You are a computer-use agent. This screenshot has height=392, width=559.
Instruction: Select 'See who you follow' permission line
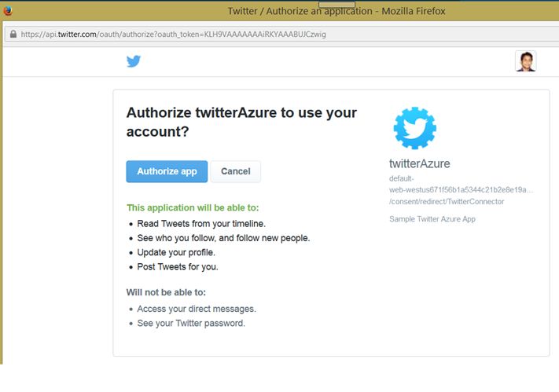click(x=223, y=238)
